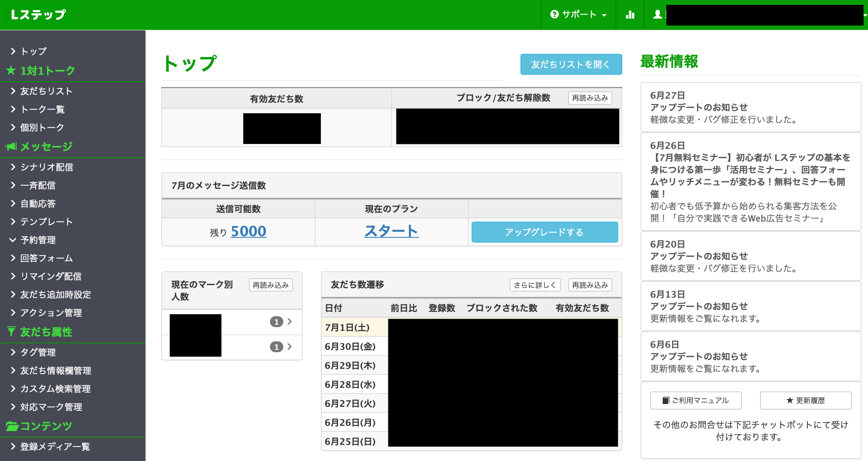
Task: Open the サポート dropdown menu
Action: [578, 15]
